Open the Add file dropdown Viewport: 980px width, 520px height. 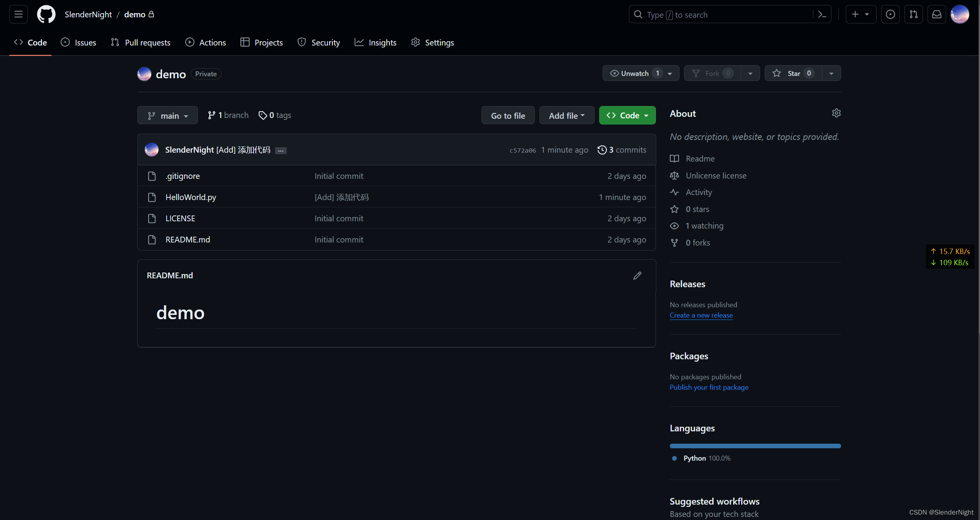(x=566, y=116)
